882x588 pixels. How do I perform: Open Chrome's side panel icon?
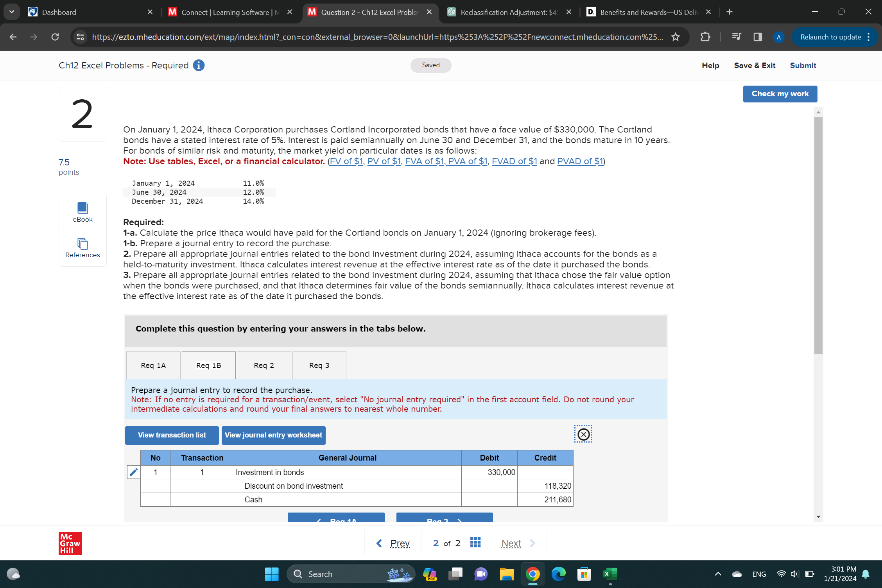tap(757, 37)
